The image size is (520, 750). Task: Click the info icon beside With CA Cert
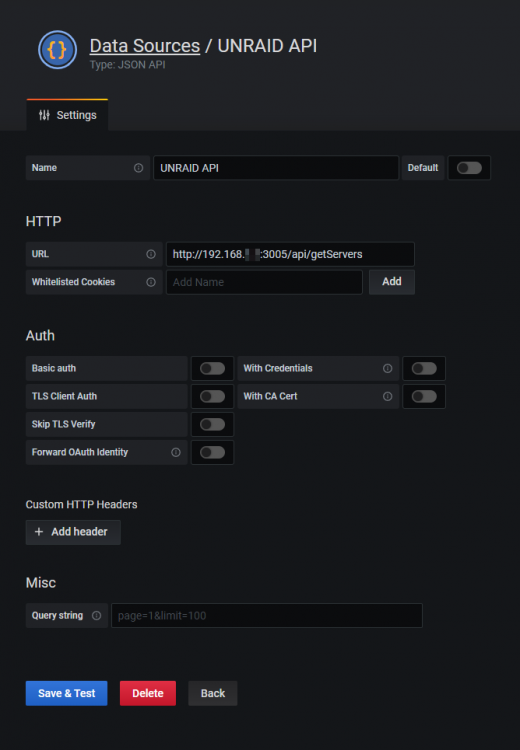[x=387, y=396]
